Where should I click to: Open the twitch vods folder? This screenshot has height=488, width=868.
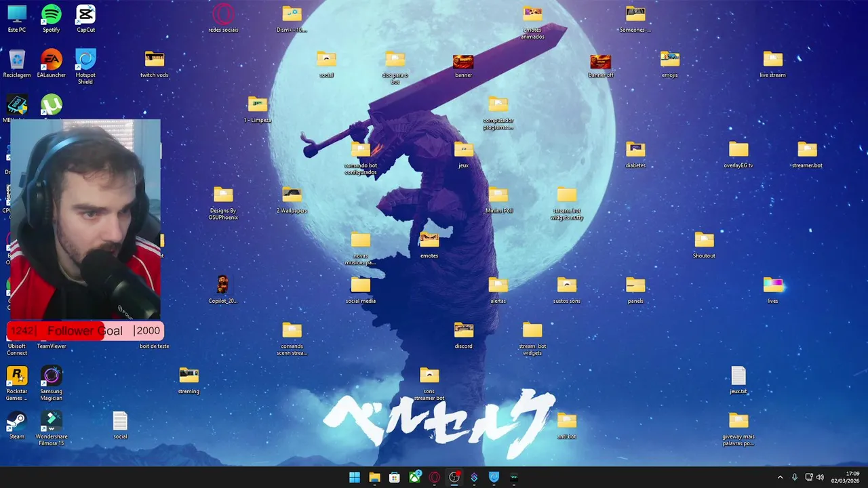[154, 64]
